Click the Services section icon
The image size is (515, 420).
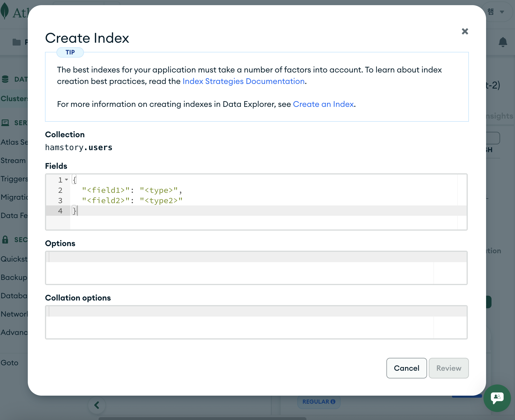5,123
